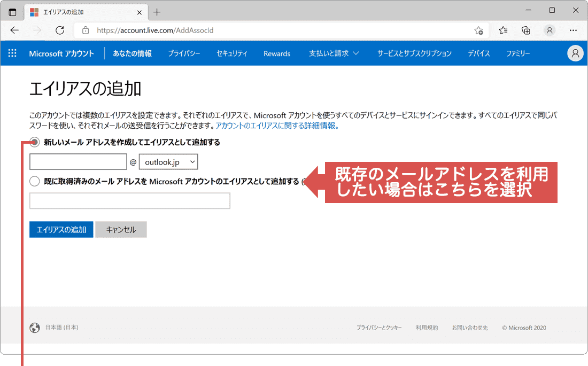Open the Collections icon in the toolbar

(x=525, y=30)
